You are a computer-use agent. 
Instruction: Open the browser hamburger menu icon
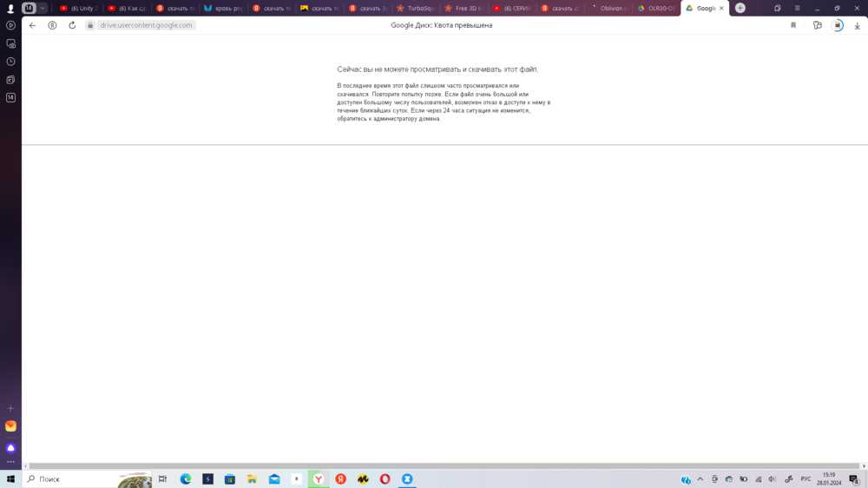coord(797,9)
